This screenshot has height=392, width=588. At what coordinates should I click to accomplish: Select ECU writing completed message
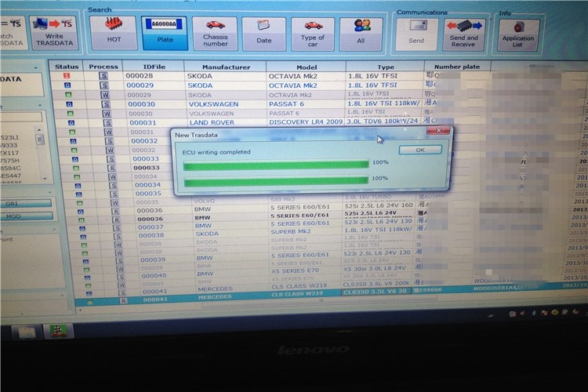click(216, 152)
